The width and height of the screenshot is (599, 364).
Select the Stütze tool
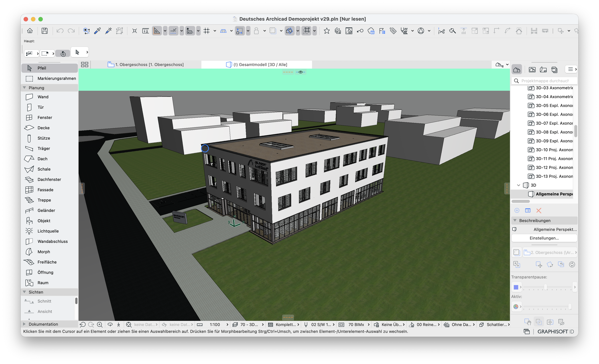[50, 138]
